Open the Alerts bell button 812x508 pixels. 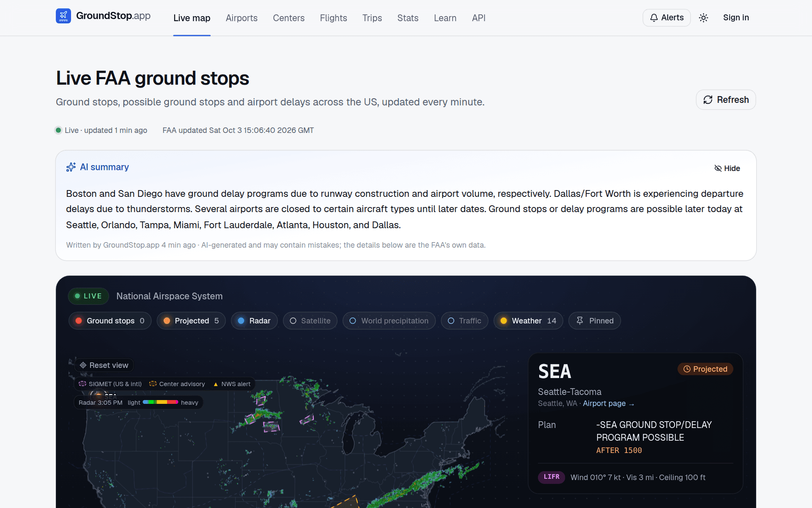click(x=667, y=18)
